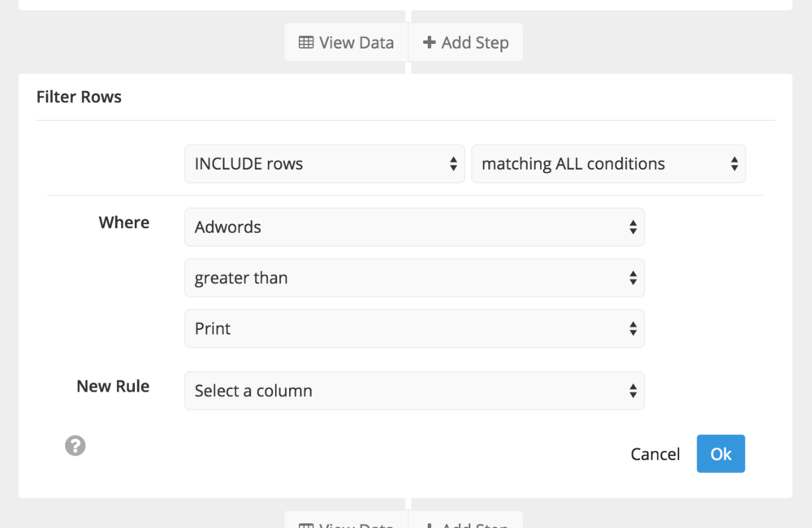812x528 pixels.
Task: Click the arrows on the matching ALL conditions selector
Action: pyautogui.click(x=734, y=164)
